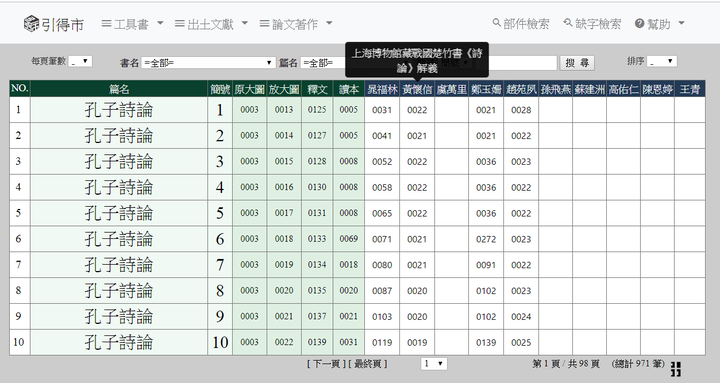720x383 pixels.
Task: Click 釋文 page 0125 in row 1
Action: 317,110
